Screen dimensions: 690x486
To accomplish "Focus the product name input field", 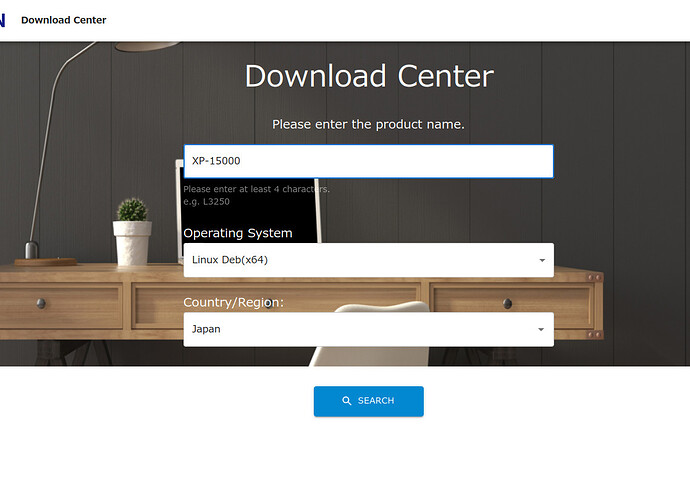I will coord(368,161).
